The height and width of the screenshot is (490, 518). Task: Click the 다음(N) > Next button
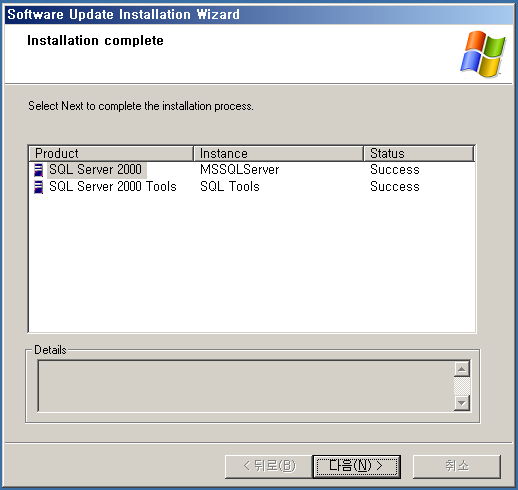pos(357,466)
